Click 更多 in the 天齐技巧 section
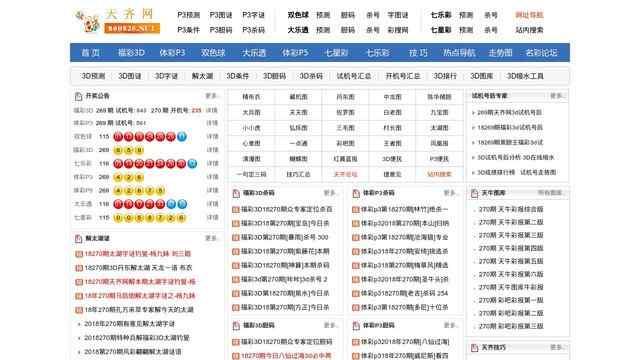Screen dimensions: 640x360 pyautogui.click(x=557, y=348)
